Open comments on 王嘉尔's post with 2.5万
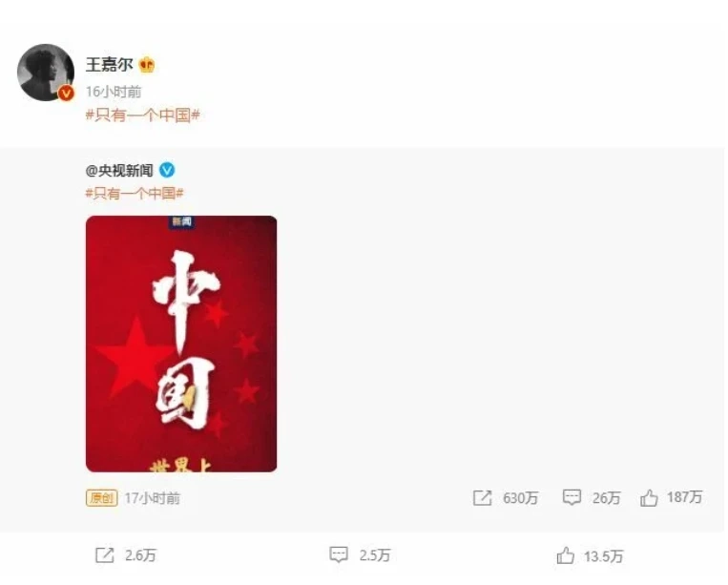The image size is (728, 585). (339, 554)
